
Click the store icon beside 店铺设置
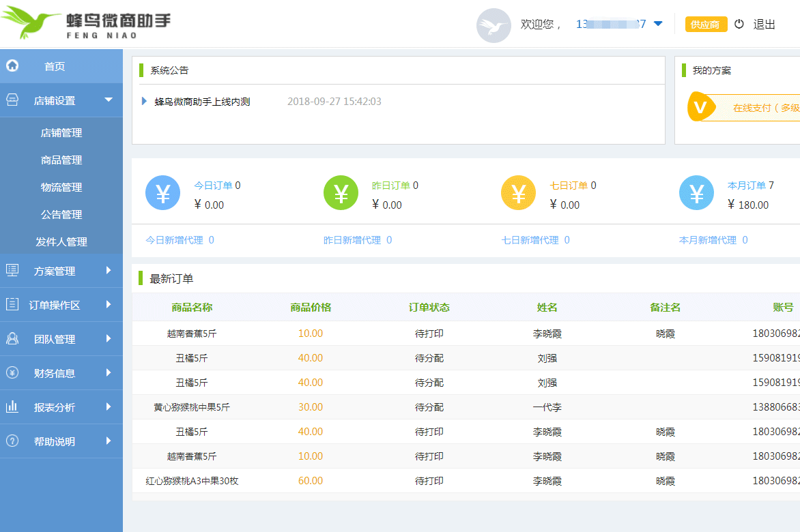click(x=12, y=100)
